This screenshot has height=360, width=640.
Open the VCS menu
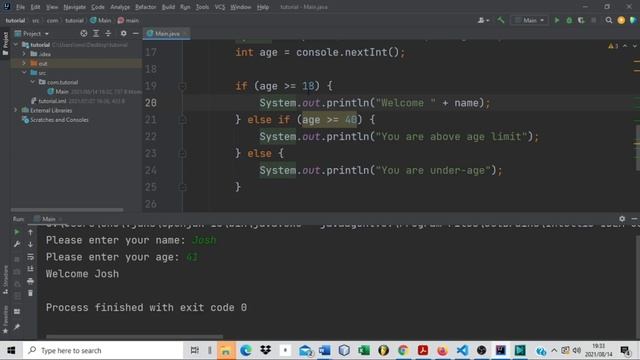coord(220,7)
